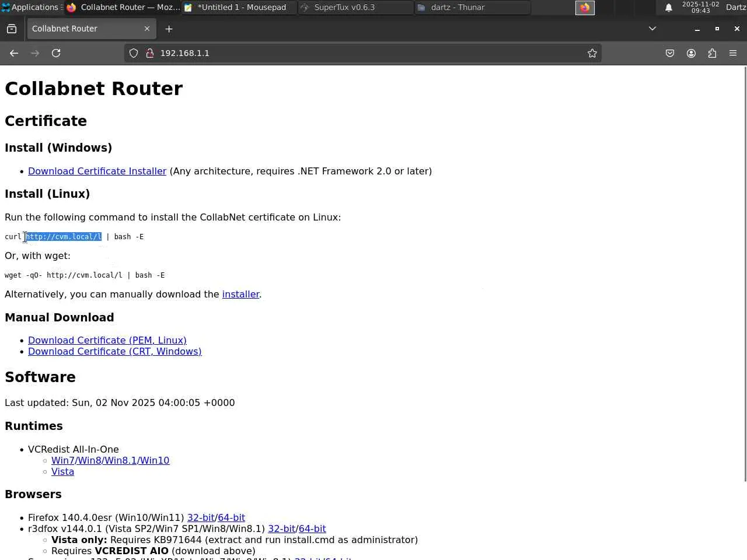
Task: Click the 'Certificate' heading
Action: click(46, 121)
